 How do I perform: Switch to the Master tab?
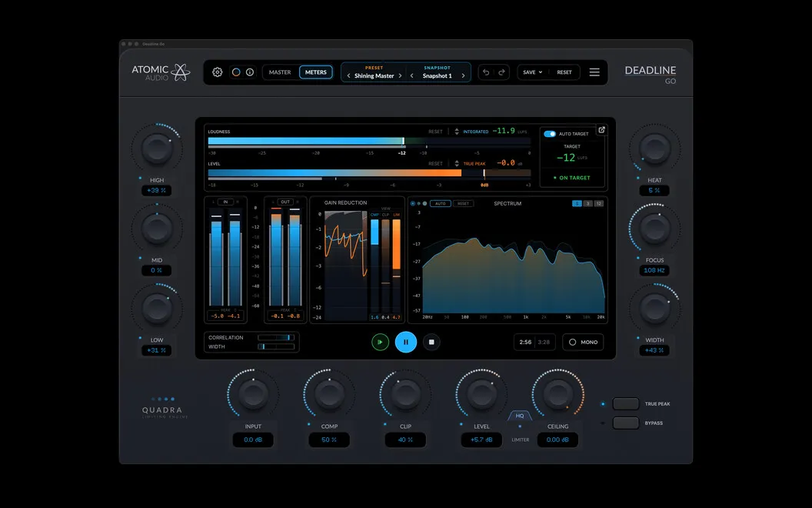click(280, 72)
